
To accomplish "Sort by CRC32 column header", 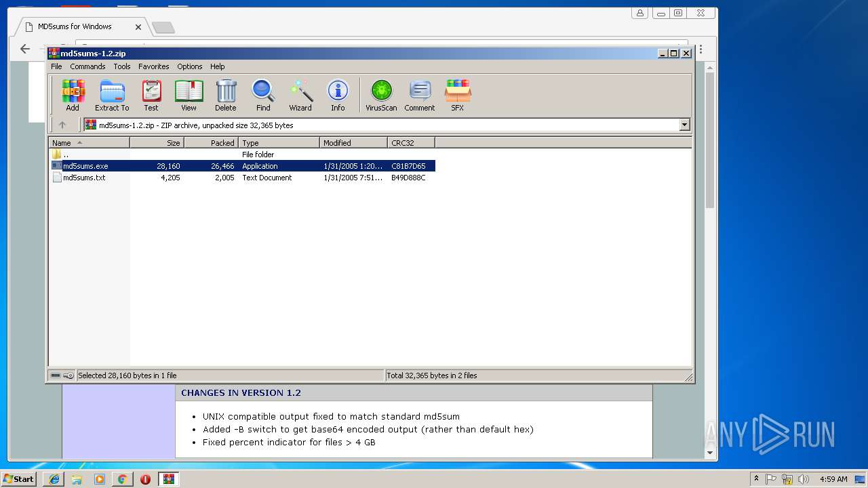I will click(411, 142).
